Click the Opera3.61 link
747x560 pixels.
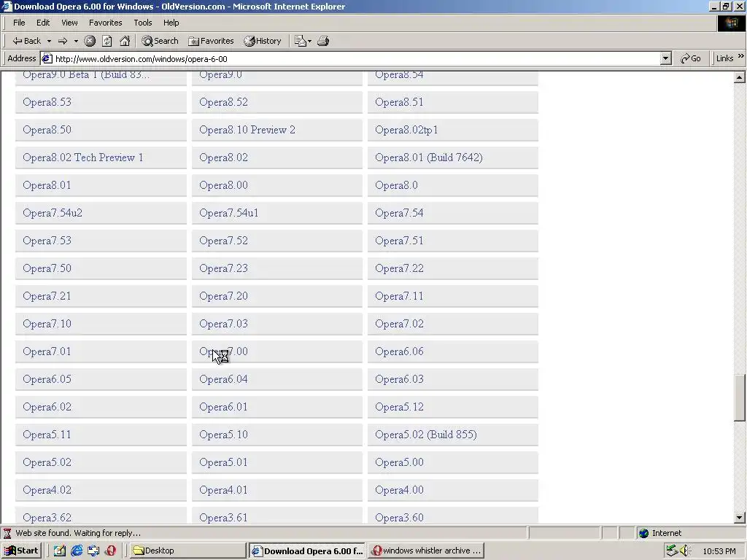223,518
